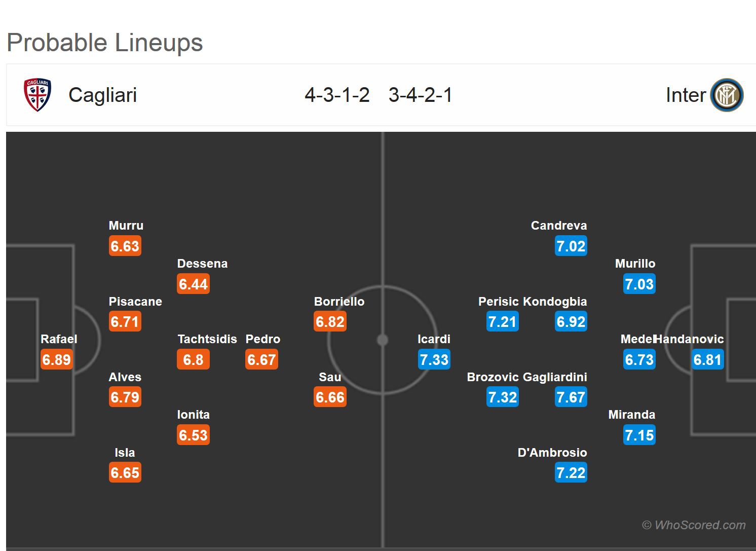The width and height of the screenshot is (756, 551).
Task: Select D'Ambrosio's 7.22 rating badge
Action: point(571,473)
